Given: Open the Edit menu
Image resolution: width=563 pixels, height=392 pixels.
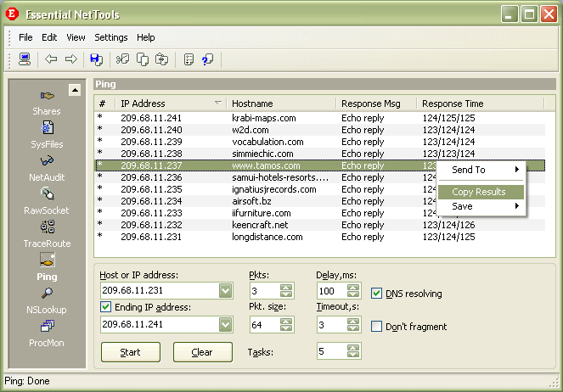Looking at the screenshot, I should 49,37.
